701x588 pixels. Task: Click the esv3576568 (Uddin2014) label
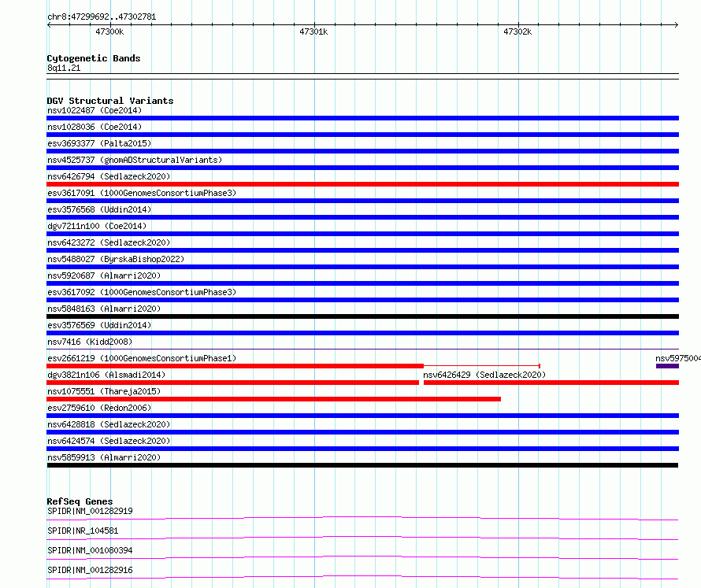(x=99, y=209)
